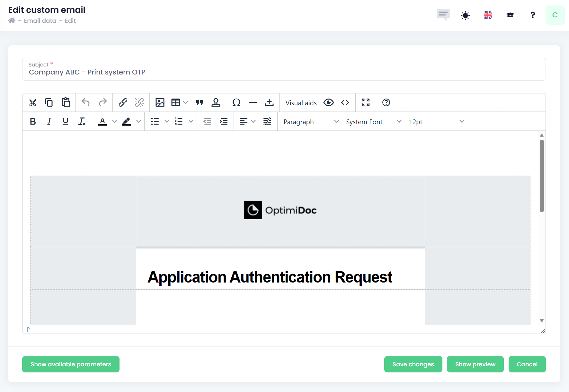Screen dimensions: 569x392
Task: Click the Save changes button
Action: [x=413, y=364]
